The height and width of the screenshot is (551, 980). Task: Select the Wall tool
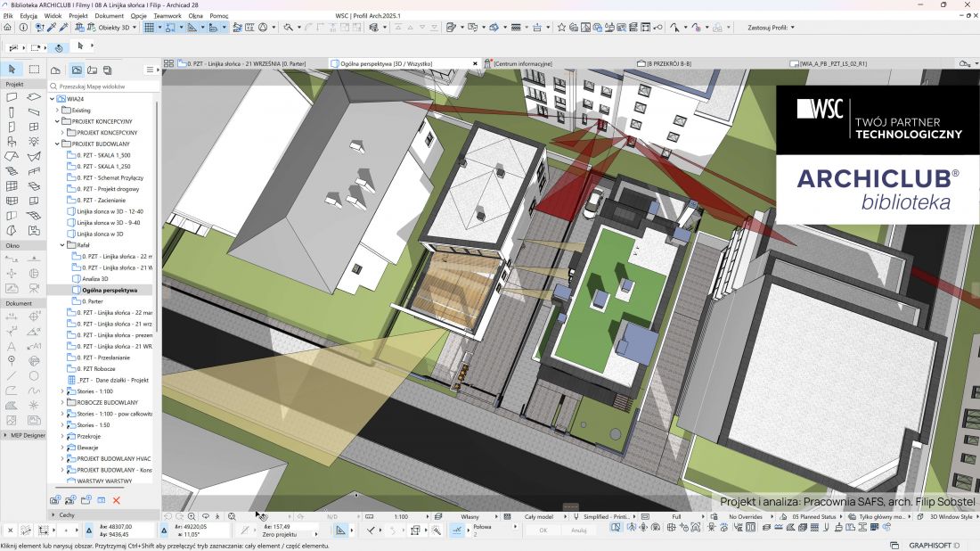click(12, 97)
